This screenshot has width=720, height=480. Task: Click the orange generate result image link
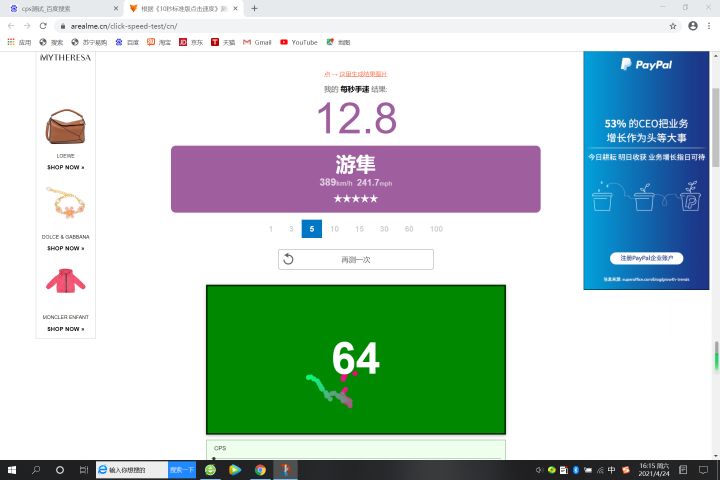355,74
